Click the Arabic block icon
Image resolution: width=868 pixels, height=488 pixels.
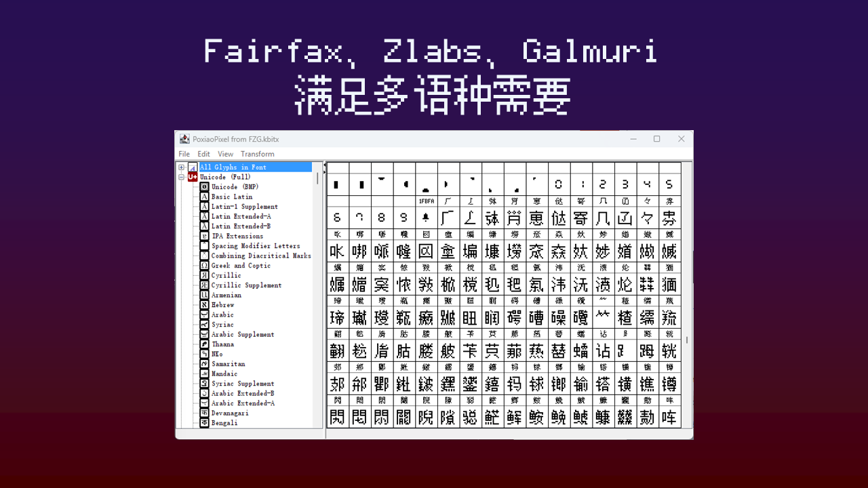point(204,314)
